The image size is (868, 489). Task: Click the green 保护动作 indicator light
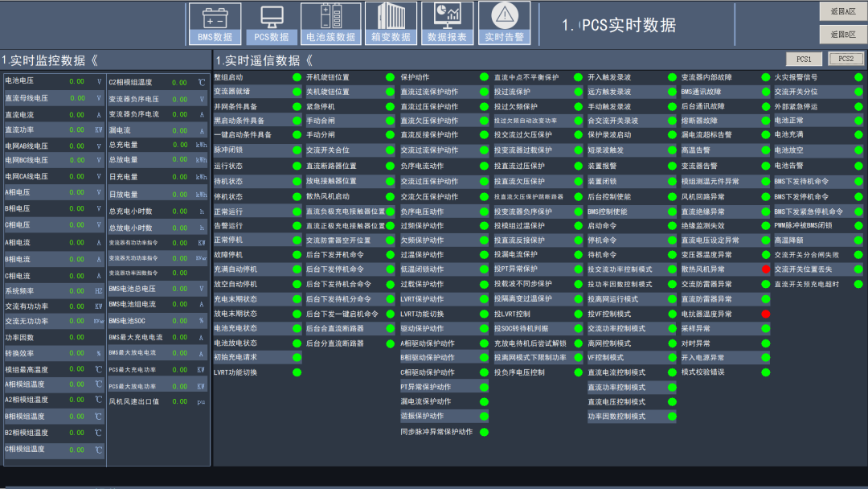click(x=484, y=77)
